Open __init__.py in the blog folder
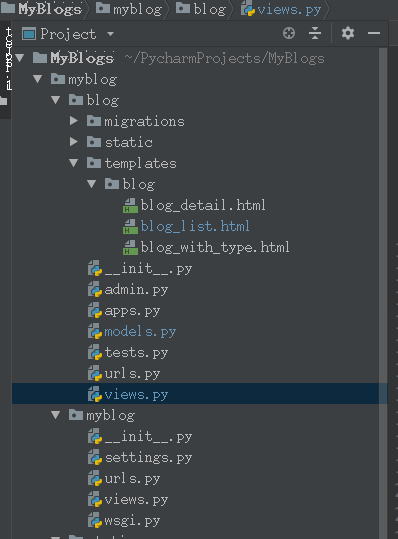398x539 pixels. pos(148,268)
